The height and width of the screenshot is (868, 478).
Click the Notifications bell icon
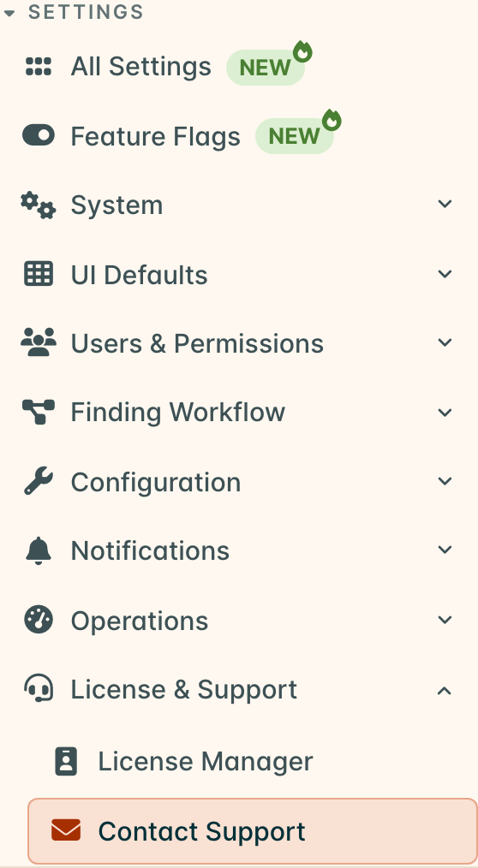pyautogui.click(x=39, y=550)
